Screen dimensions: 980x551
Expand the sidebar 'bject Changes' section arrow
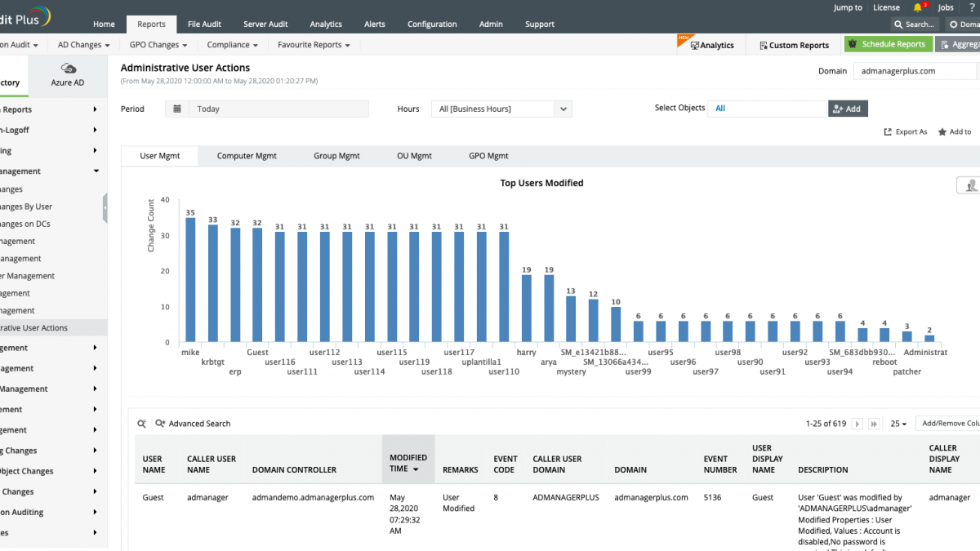95,471
